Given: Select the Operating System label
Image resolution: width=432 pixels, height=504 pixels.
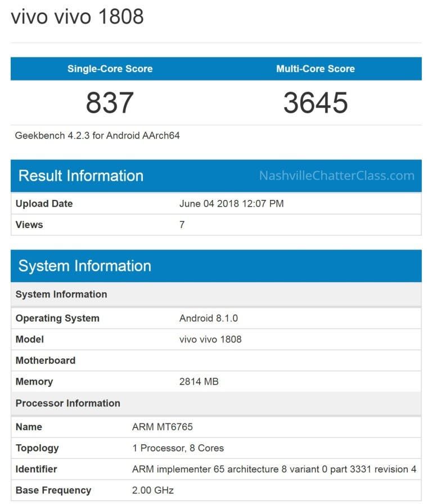Looking at the screenshot, I should pos(57,319).
